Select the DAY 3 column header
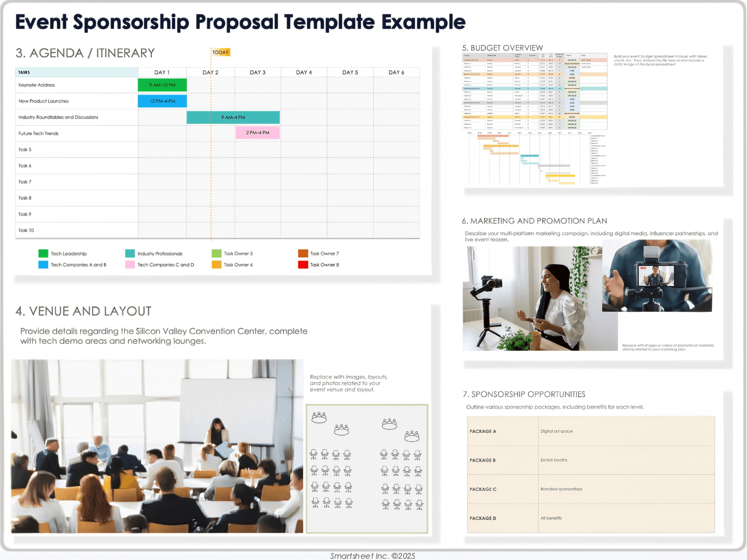747x560 pixels. click(258, 72)
